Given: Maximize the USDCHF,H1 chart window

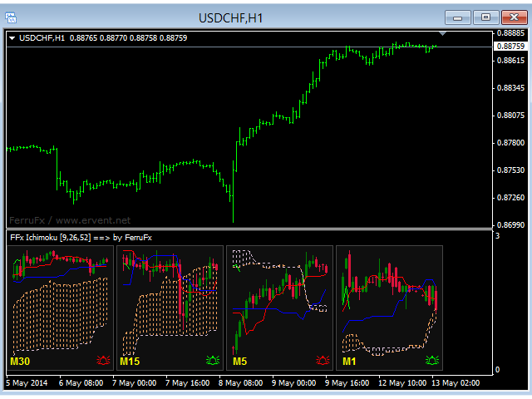Looking at the screenshot, I should tap(485, 17).
